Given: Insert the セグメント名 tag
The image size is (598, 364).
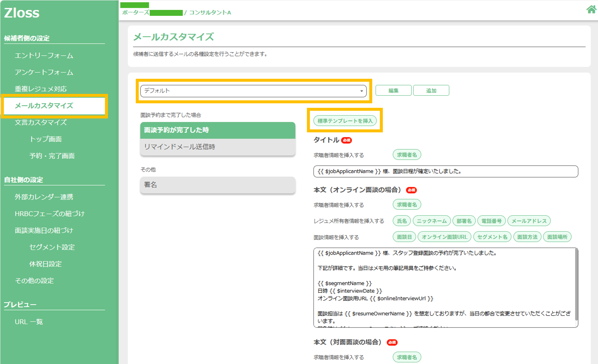Looking at the screenshot, I should (492, 237).
